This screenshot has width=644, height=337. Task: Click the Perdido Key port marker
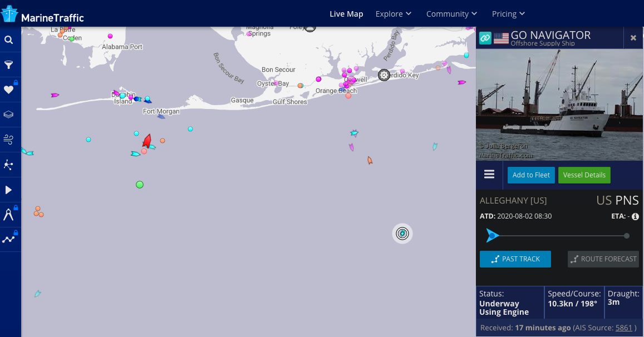[x=384, y=75]
